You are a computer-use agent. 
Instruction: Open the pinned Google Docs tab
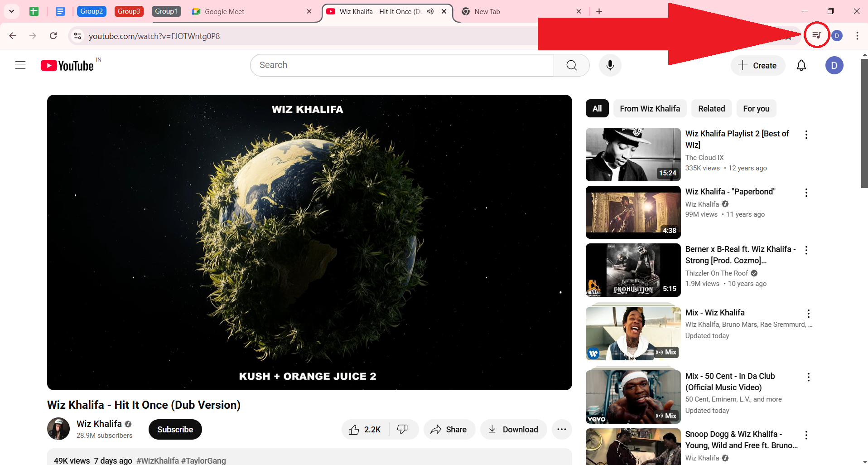60,11
